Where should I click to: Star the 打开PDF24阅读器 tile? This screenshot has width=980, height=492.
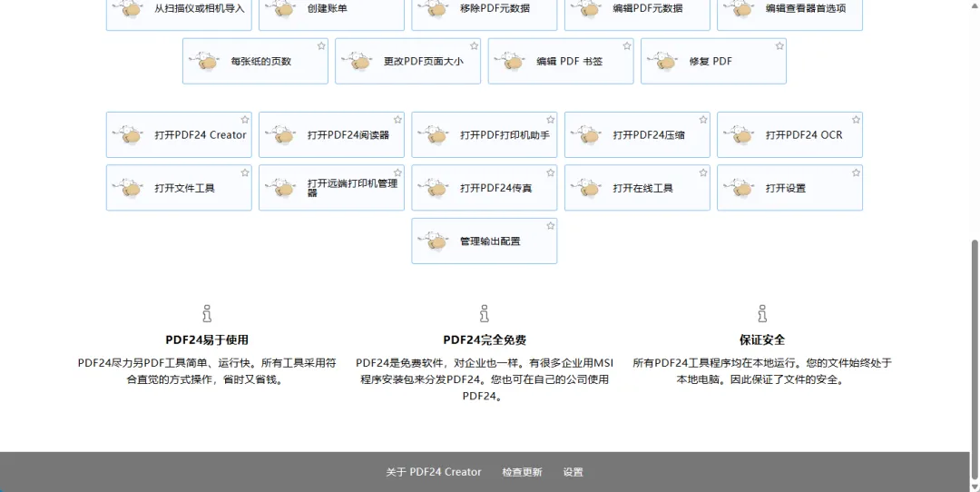click(x=397, y=120)
